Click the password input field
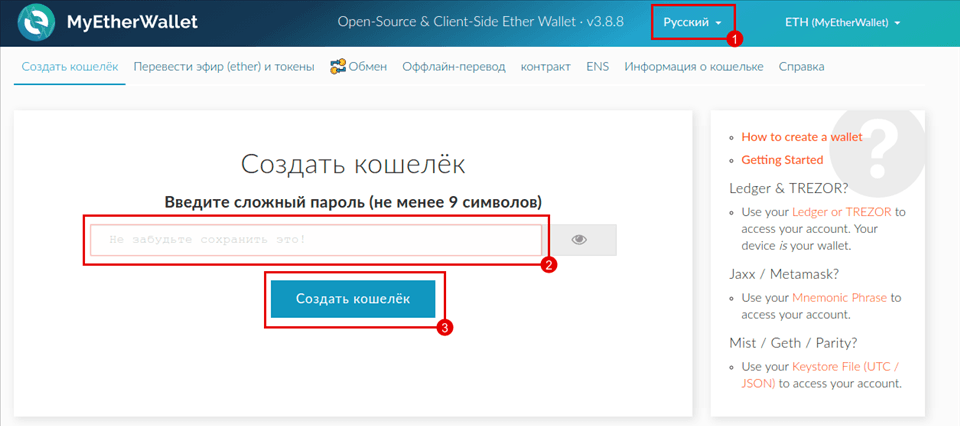This screenshot has height=426, width=960. (x=316, y=240)
